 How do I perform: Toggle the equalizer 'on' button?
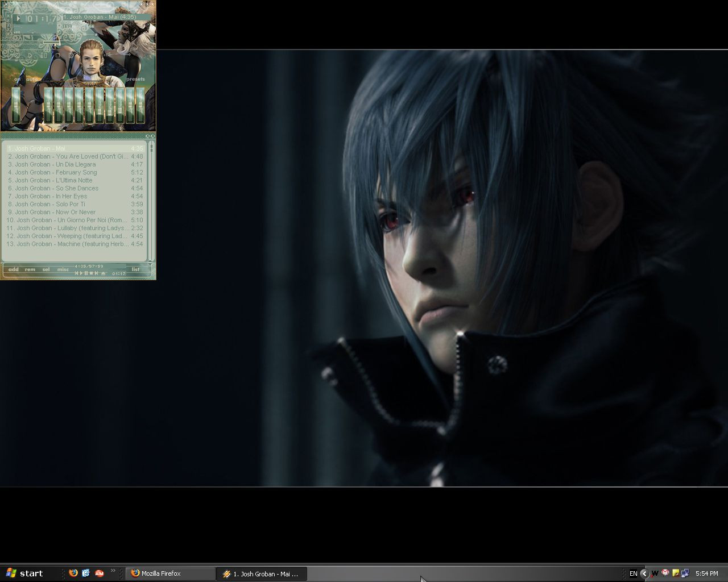[17, 80]
